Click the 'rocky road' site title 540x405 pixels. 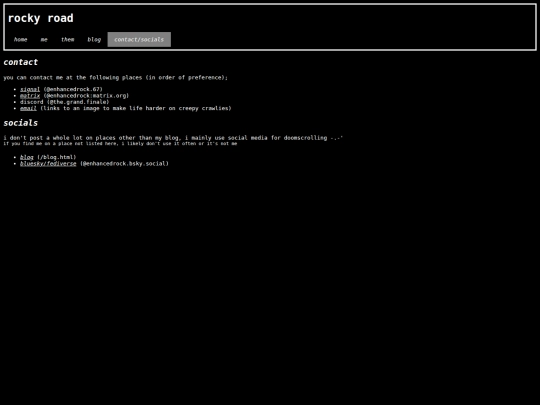pos(41,18)
